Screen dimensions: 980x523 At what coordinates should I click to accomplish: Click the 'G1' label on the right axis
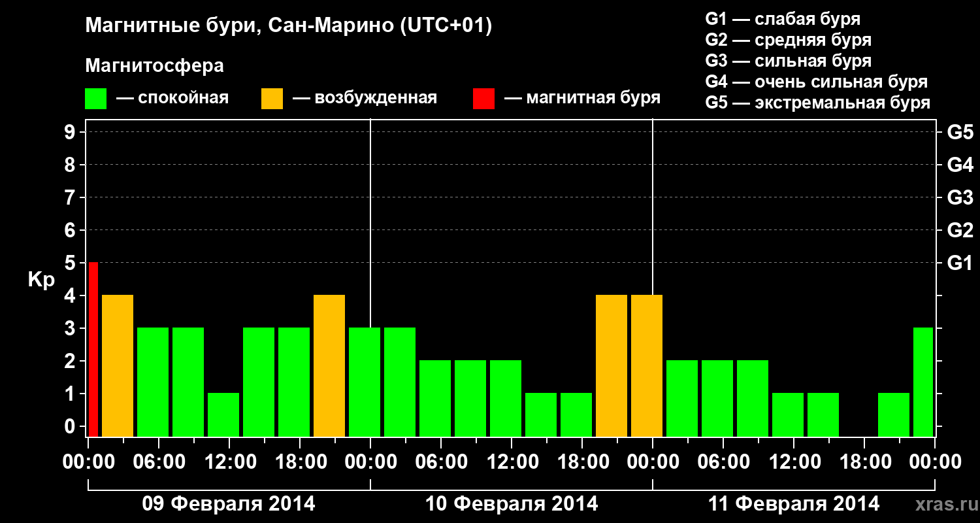(960, 263)
